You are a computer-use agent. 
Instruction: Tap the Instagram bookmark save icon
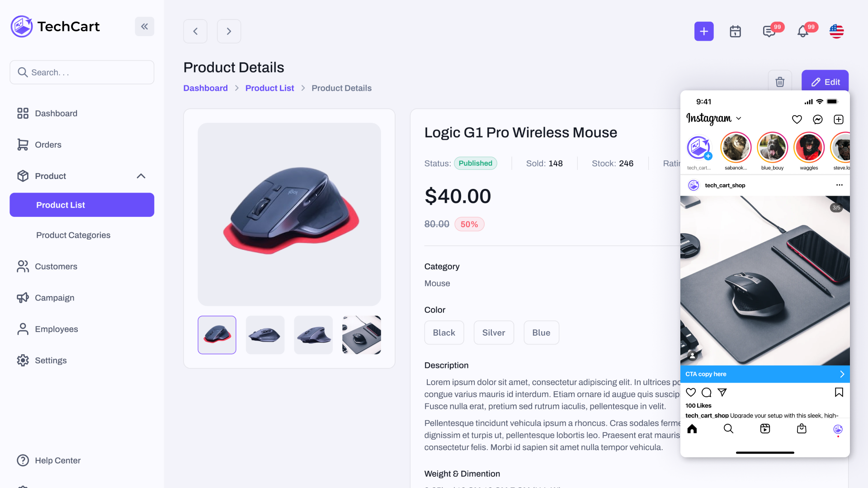pyautogui.click(x=839, y=392)
